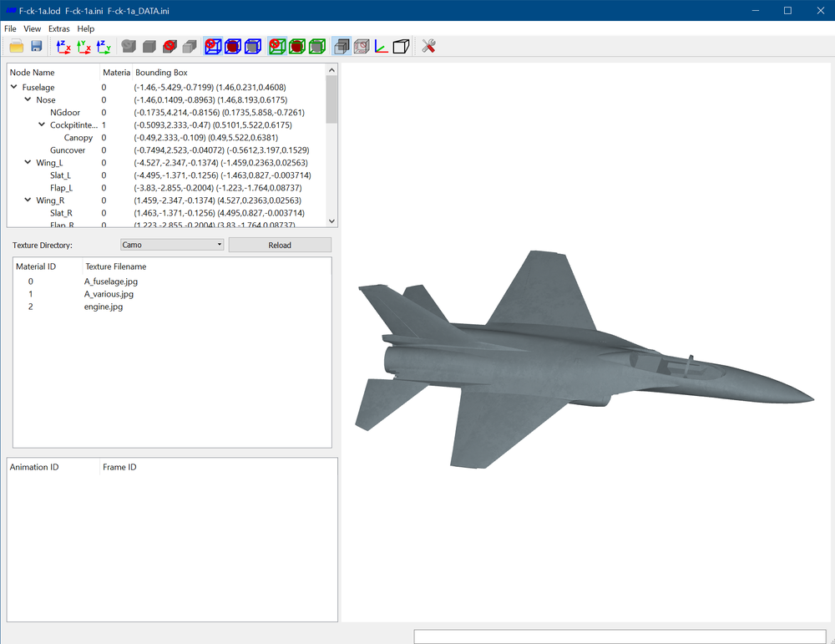Click the black wireframe cube icon
835x644 pixels.
click(x=401, y=46)
